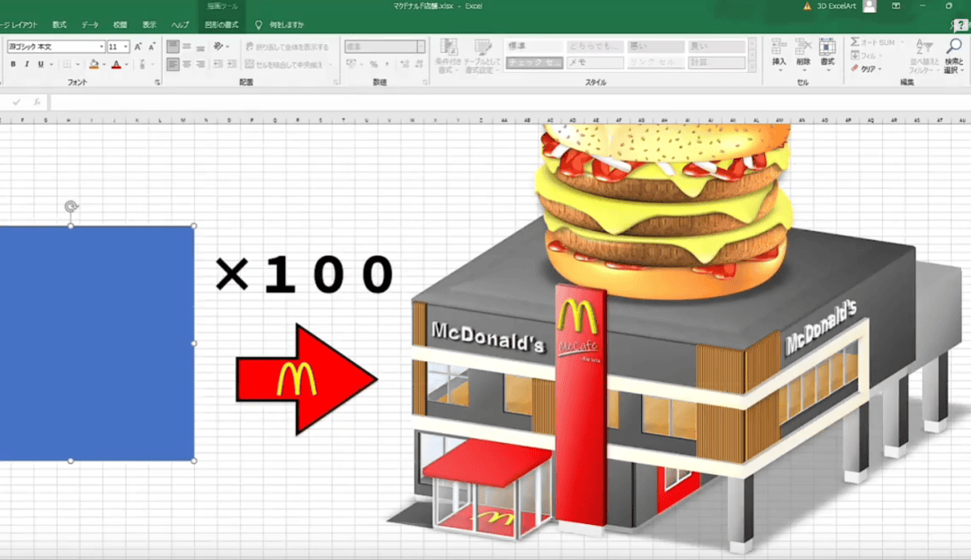Open the number format combo box
971x560 pixels.
tap(385, 47)
